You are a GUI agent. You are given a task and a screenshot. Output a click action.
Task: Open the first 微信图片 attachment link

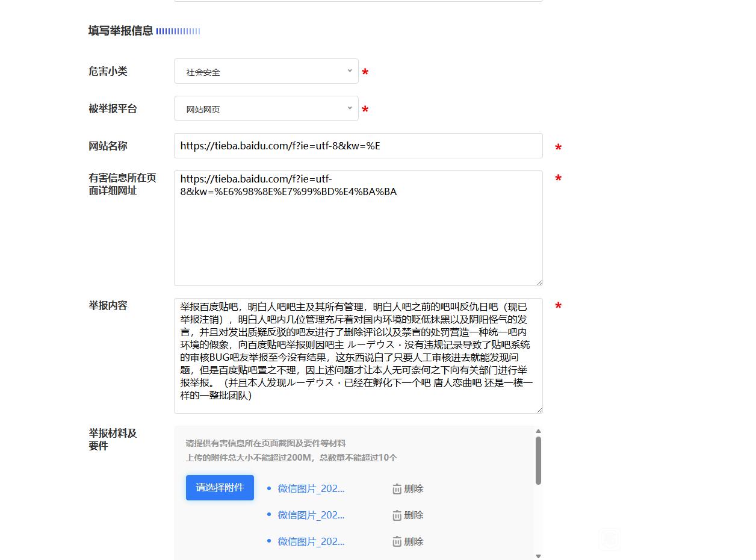[311, 489]
